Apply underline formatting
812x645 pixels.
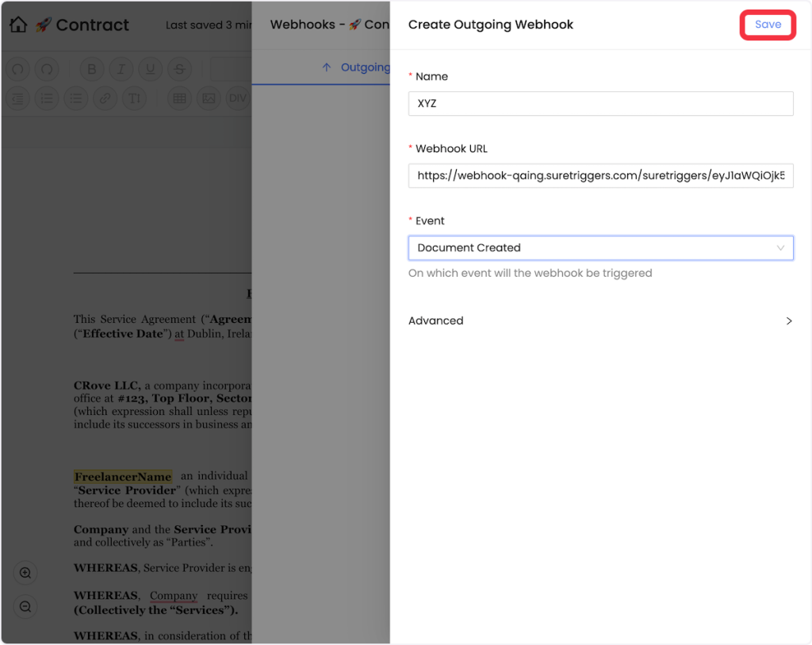150,70
